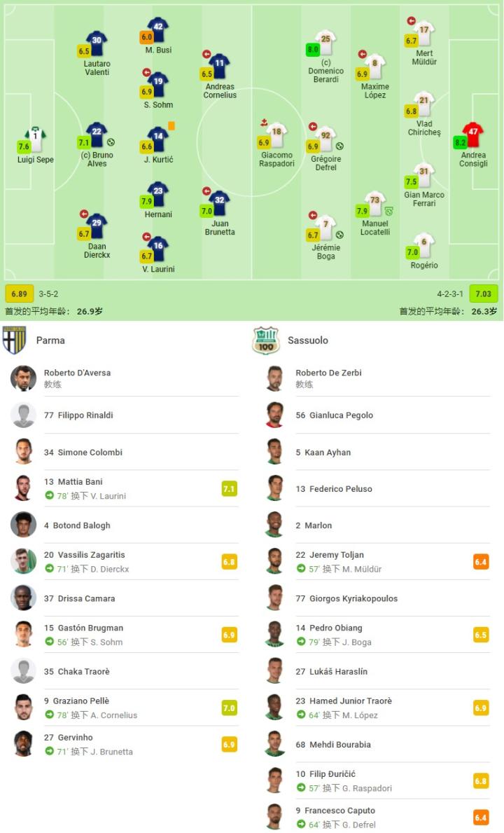The height and width of the screenshot is (833, 504).
Task: Open the Sassuolo club crest
Action: (x=266, y=340)
